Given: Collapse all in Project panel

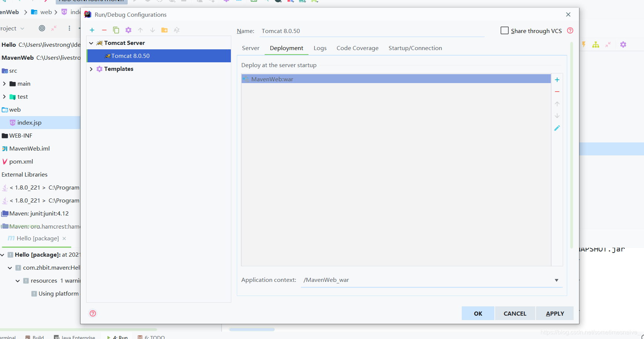Looking at the screenshot, I should pos(54,28).
